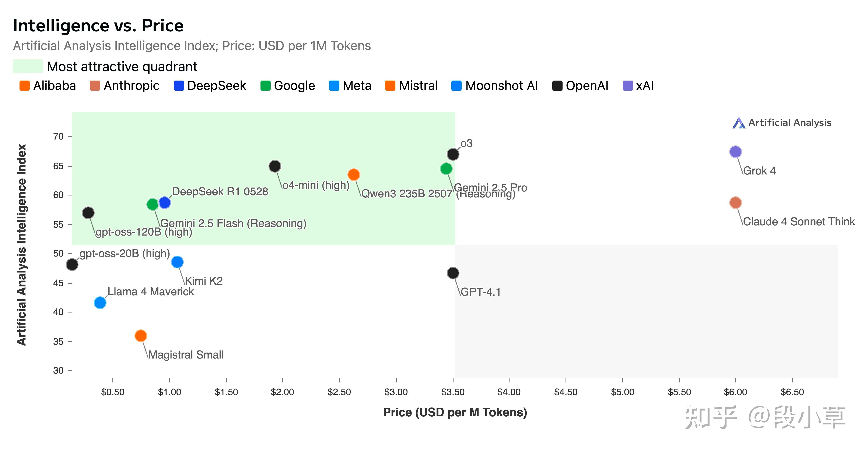The width and height of the screenshot is (868, 452).
Task: Select the Kimi K2 data point
Action: [x=177, y=262]
